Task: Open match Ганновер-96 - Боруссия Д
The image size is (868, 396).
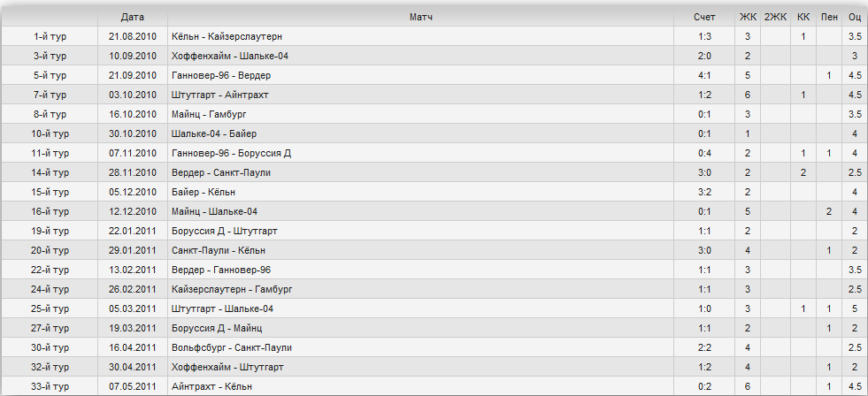Action: pyautogui.click(x=232, y=153)
